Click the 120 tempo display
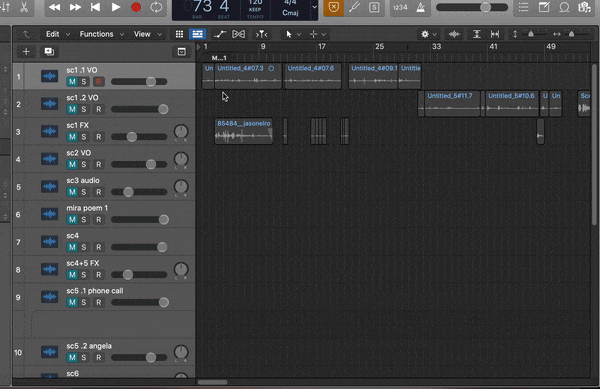The image size is (600, 389). [x=255, y=8]
